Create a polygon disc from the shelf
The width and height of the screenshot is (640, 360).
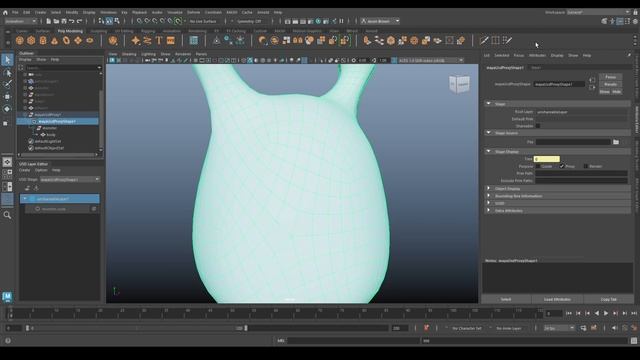coord(89,40)
